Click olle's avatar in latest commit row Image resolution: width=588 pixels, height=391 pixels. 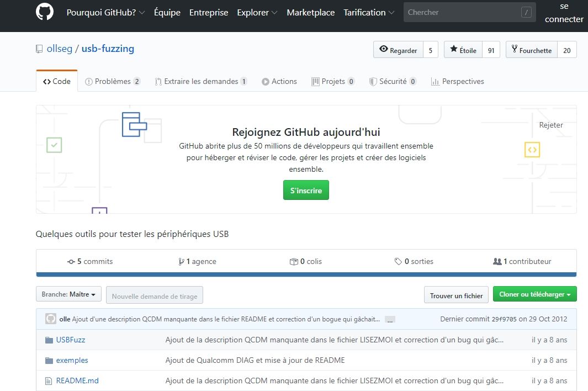tap(51, 319)
